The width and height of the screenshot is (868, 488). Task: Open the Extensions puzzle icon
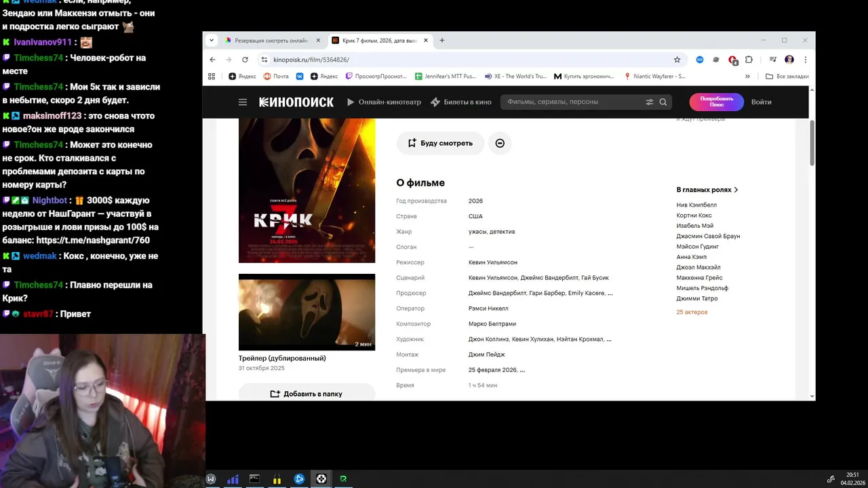coord(749,60)
